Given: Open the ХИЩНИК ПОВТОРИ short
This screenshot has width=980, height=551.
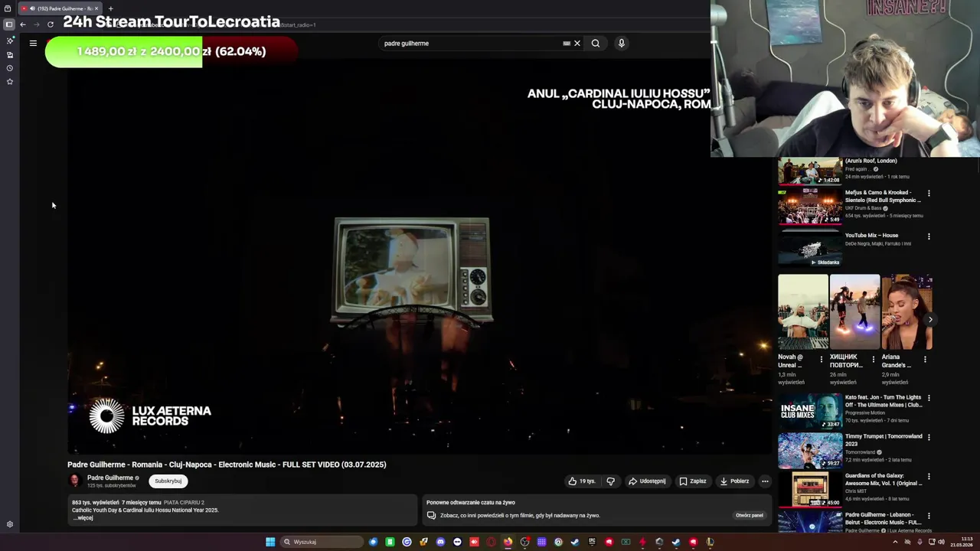Looking at the screenshot, I should coord(854,312).
